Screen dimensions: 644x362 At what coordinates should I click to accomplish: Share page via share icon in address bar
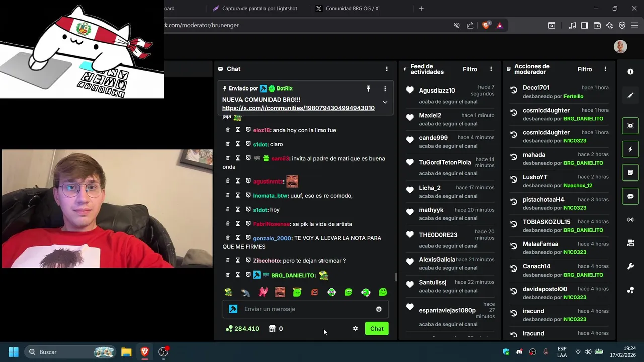pos(470,25)
